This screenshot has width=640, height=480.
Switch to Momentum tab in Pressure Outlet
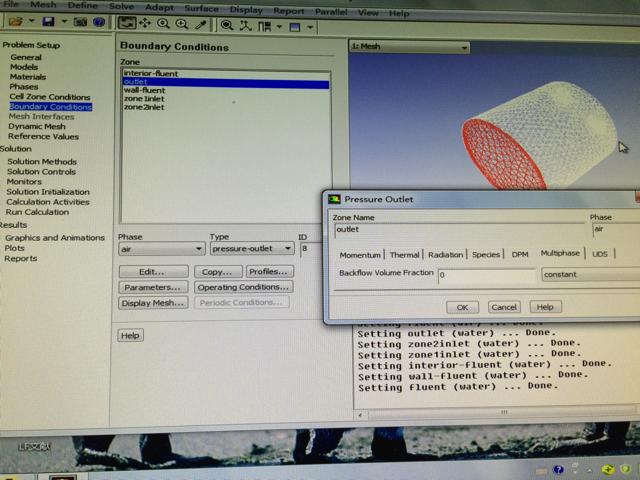coord(360,255)
